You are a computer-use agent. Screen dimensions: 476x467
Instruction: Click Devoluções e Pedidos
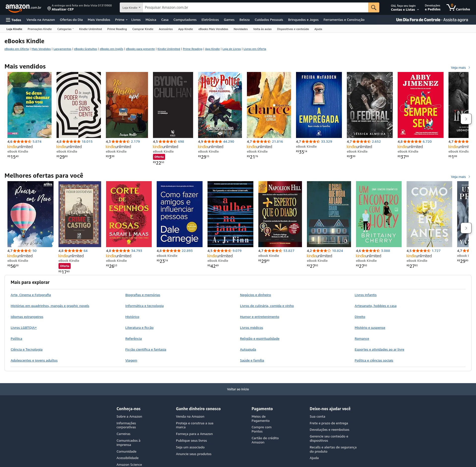coord(433,7)
